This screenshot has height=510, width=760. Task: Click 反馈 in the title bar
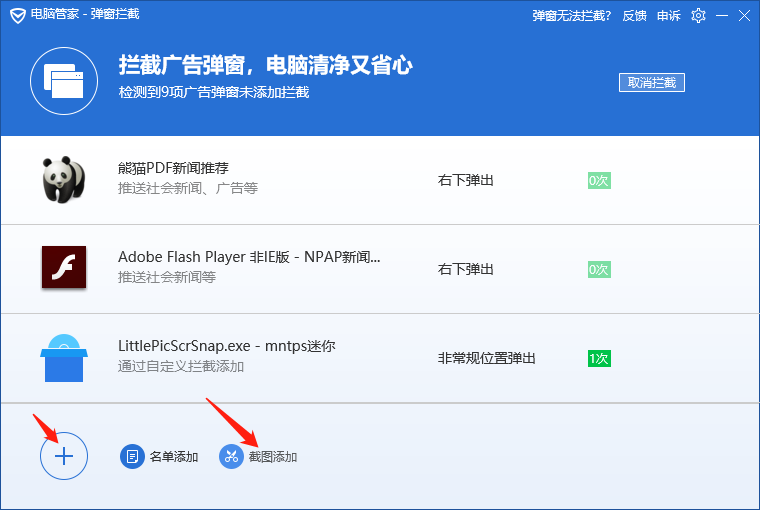(x=635, y=15)
